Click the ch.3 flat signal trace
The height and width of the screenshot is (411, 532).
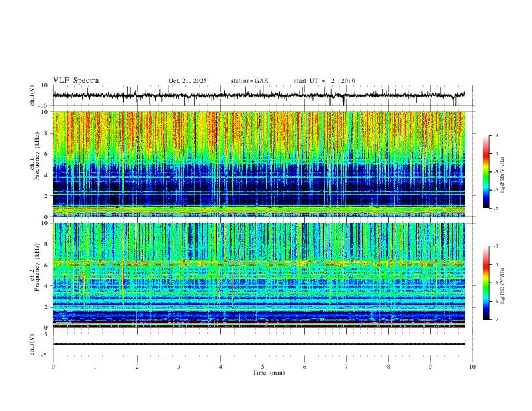(x=259, y=344)
